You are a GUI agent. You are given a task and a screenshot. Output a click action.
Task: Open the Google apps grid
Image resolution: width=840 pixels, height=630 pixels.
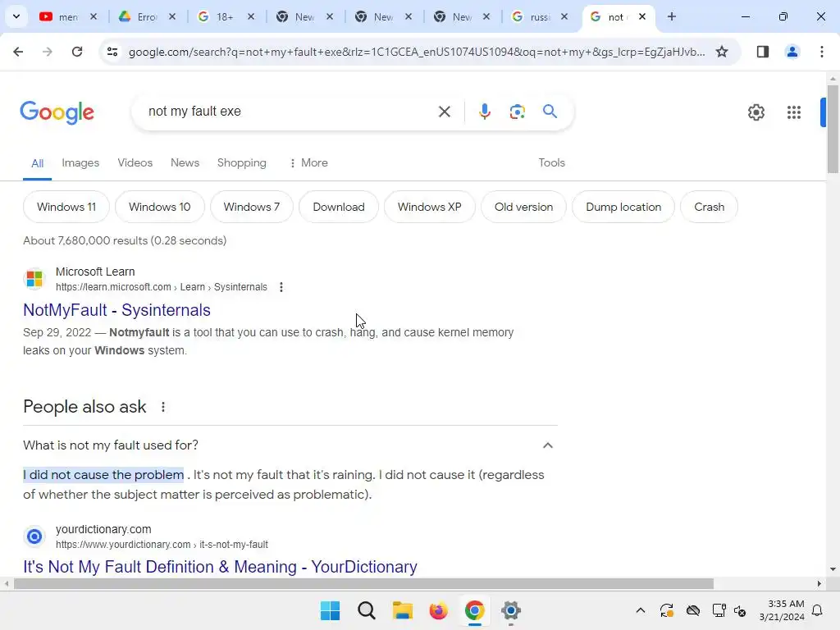[x=793, y=112]
